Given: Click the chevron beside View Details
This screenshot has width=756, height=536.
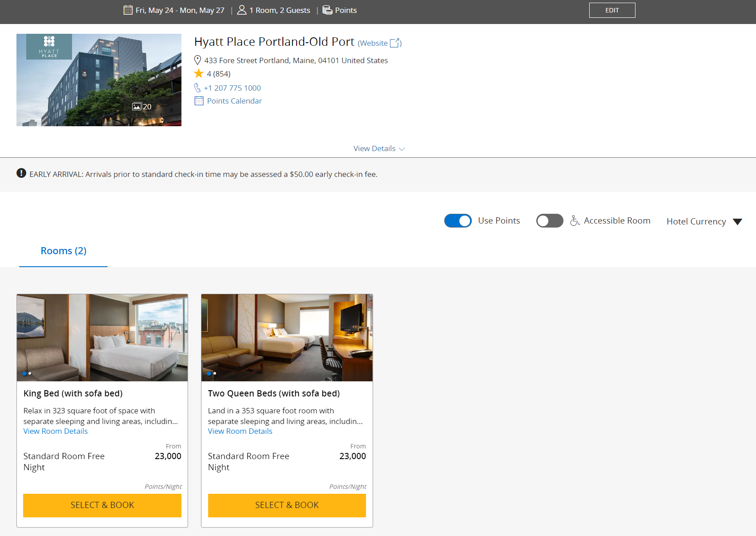Looking at the screenshot, I should pos(402,149).
